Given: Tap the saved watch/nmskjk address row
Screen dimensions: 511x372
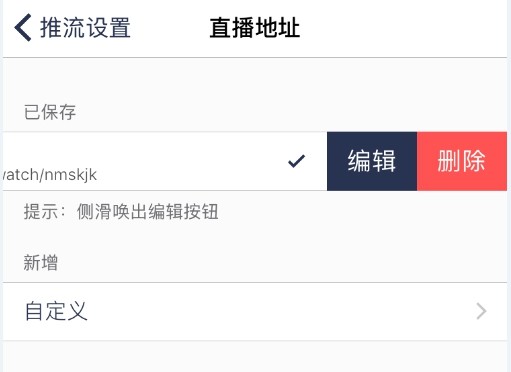Looking at the screenshot, I should (x=165, y=161).
